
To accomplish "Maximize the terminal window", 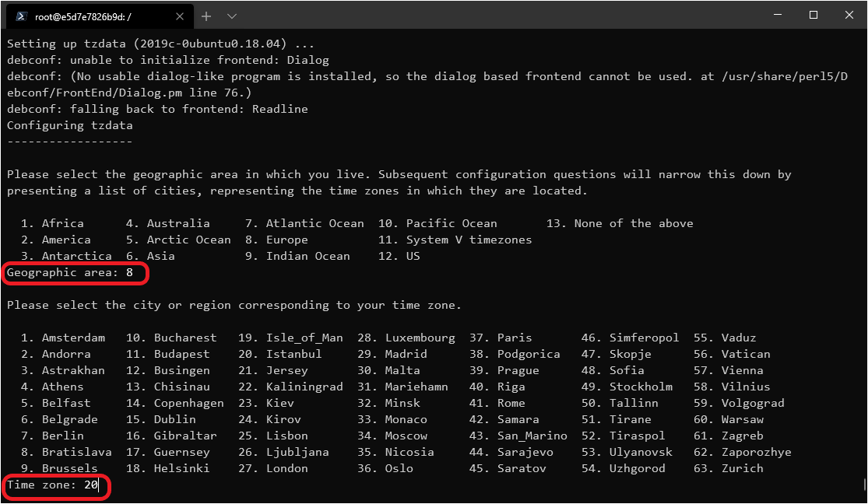I will click(814, 15).
